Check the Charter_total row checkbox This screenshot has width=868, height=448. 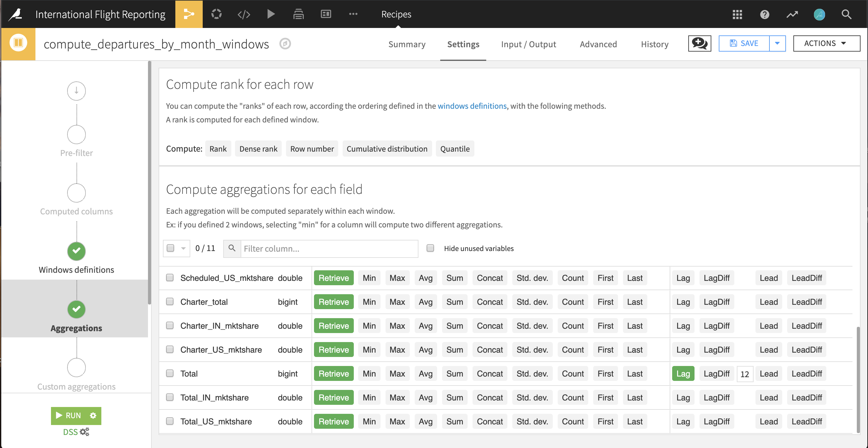pos(170,301)
